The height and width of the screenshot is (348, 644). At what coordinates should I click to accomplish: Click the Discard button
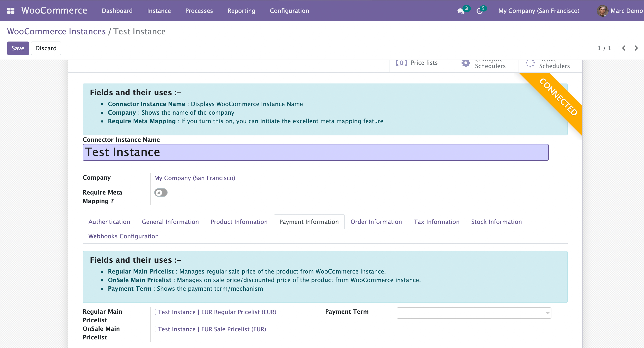point(46,48)
